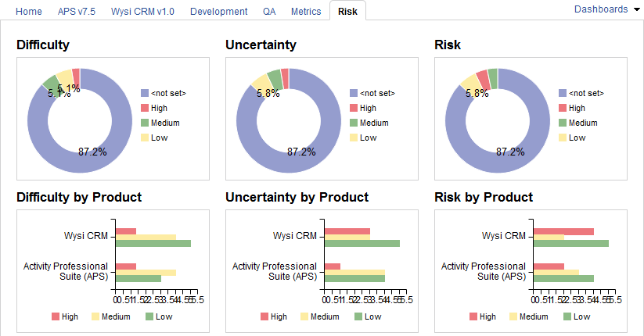Image resolution: width=644 pixels, height=336 pixels.
Task: Click the <not set> swatch in Difficulty legend
Action: [145, 94]
